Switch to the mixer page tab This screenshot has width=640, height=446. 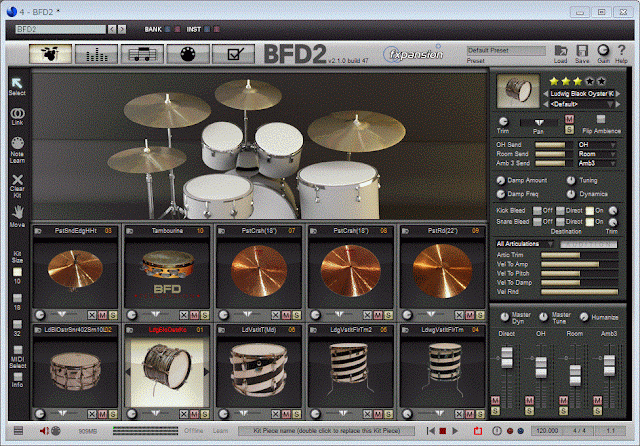pyautogui.click(x=97, y=54)
